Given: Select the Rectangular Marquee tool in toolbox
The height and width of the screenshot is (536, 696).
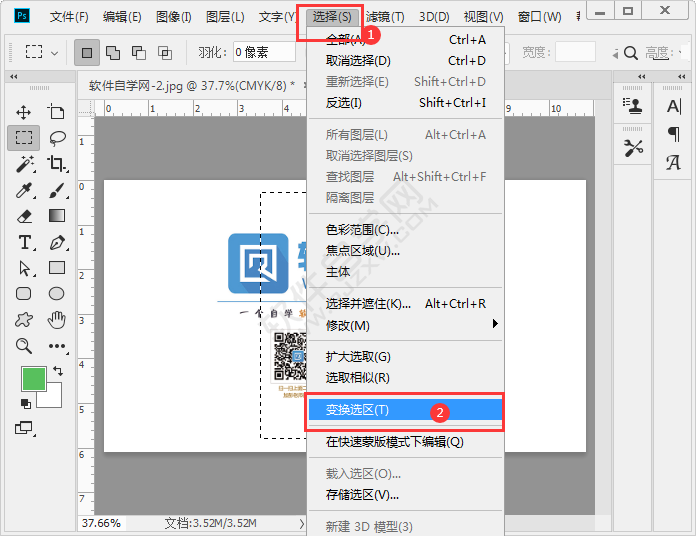Looking at the screenshot, I should tap(24, 138).
